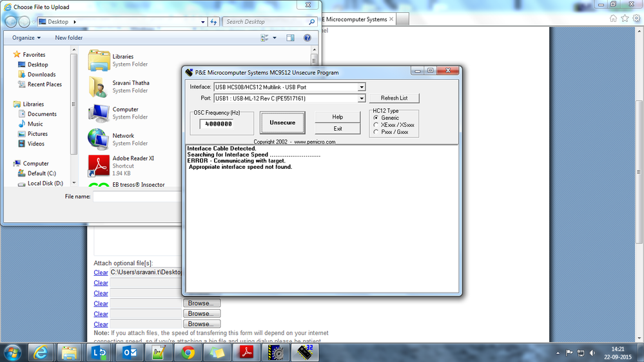Expand the Desktop breadcrumb arrow

[x=75, y=22]
